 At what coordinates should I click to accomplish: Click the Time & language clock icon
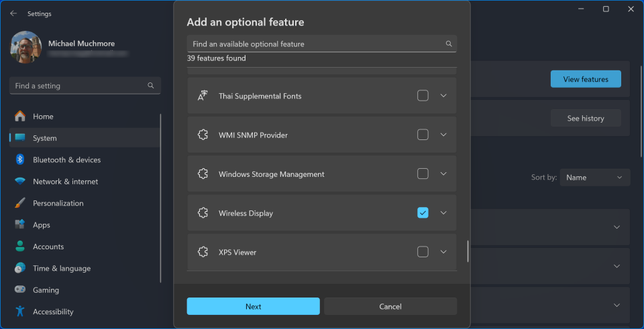(x=19, y=268)
